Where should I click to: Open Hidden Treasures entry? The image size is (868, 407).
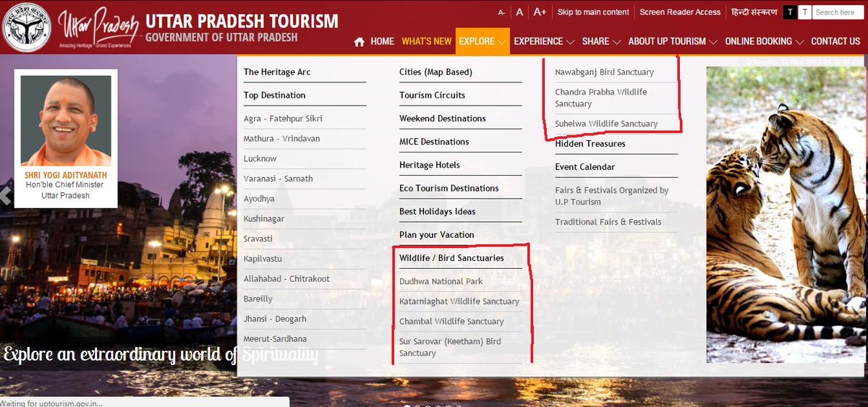[590, 143]
